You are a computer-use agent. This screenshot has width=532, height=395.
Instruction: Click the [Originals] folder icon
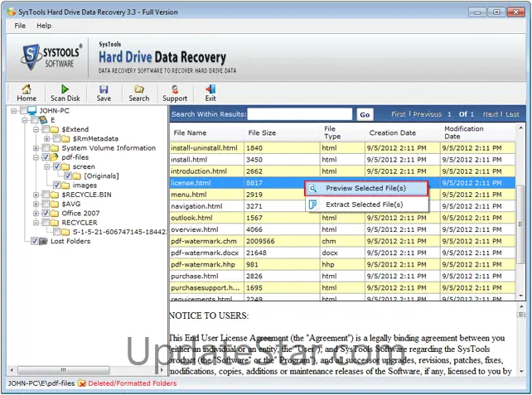pyautogui.click(x=77, y=176)
